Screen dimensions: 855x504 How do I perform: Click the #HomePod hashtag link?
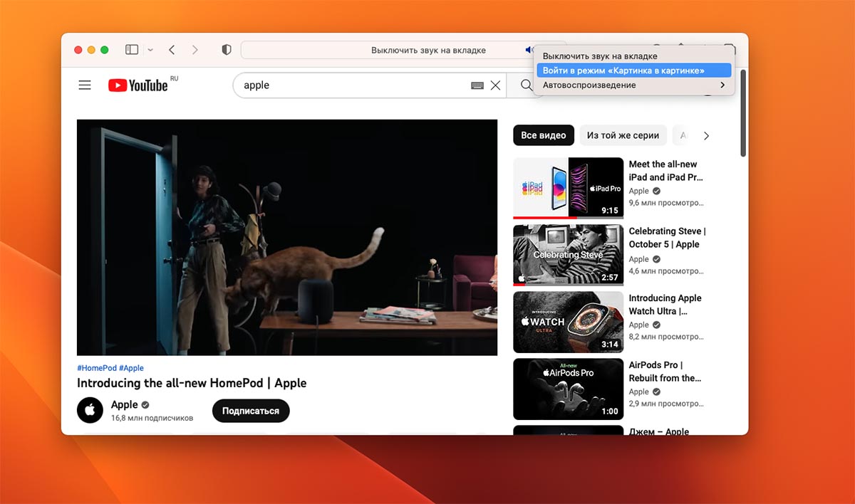tap(96, 368)
